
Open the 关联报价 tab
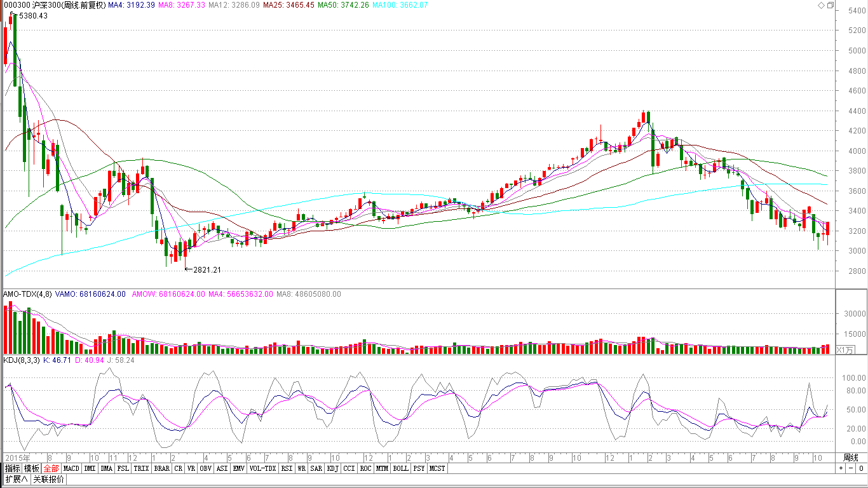(48, 479)
